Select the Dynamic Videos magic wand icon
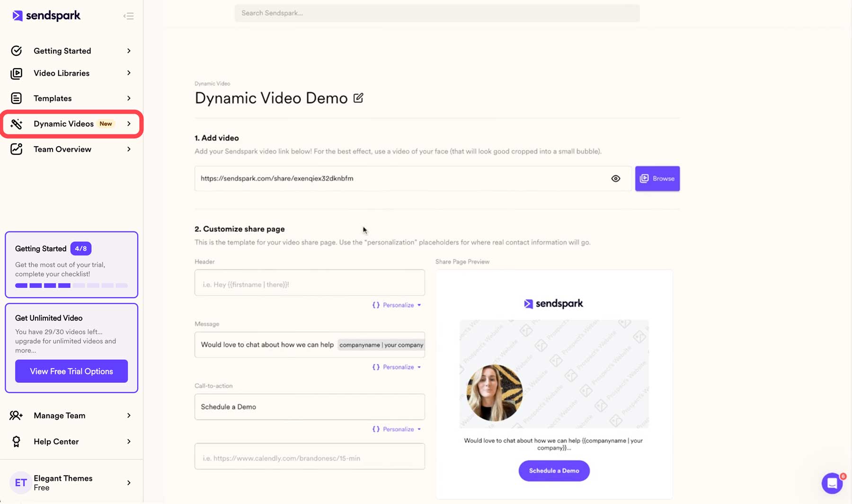Screen dimensions: 852x504 (x=17, y=124)
